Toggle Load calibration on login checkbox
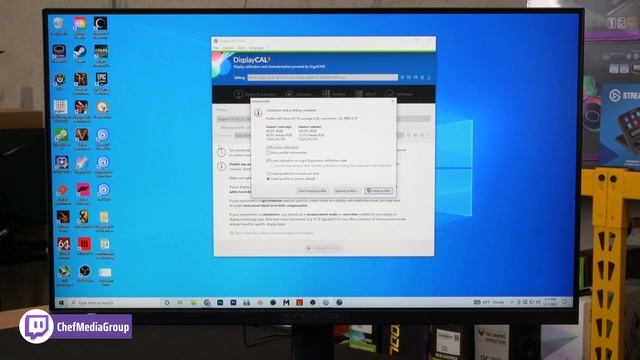The width and height of the screenshot is (640, 360). [x=268, y=160]
